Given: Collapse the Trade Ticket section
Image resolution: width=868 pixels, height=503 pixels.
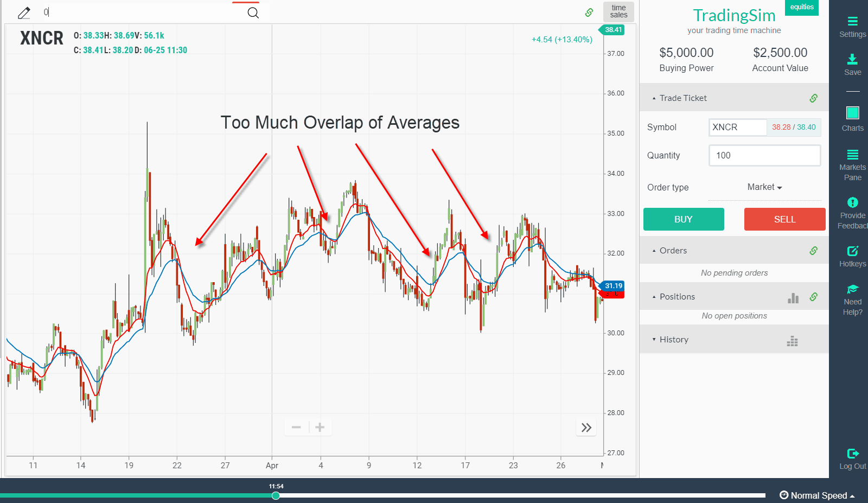Looking at the screenshot, I should pos(654,98).
